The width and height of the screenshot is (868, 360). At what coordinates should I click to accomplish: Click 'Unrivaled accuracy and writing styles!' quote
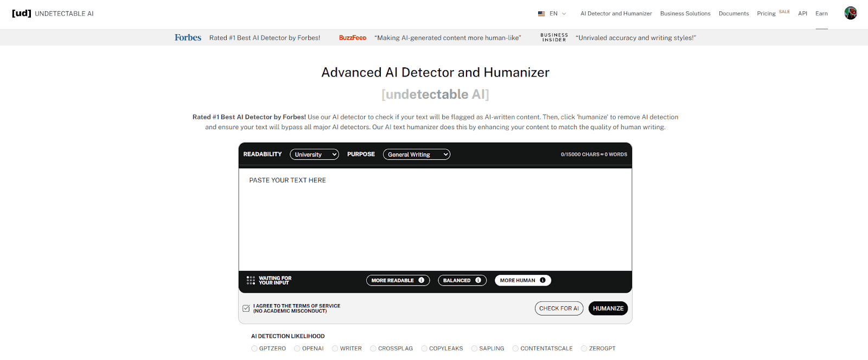[636, 38]
